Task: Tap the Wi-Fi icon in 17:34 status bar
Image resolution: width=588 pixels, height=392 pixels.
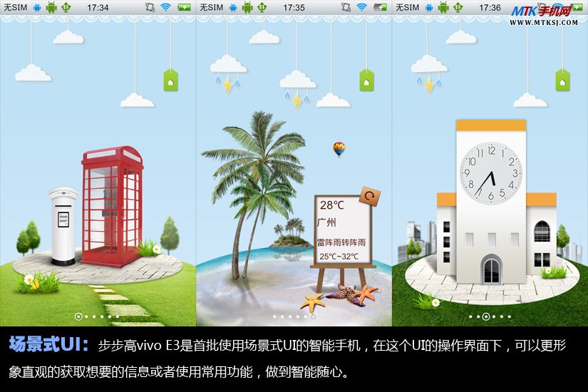Action: coord(165,7)
